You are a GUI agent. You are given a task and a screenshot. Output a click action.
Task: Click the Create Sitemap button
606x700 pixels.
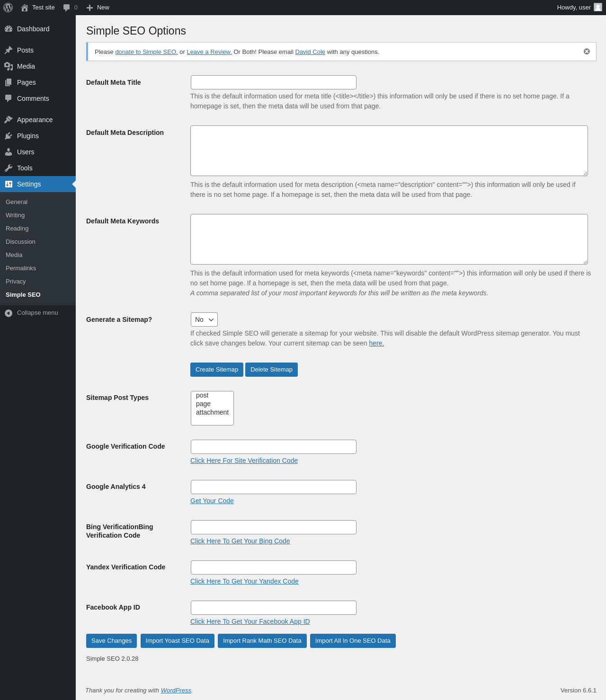(217, 370)
